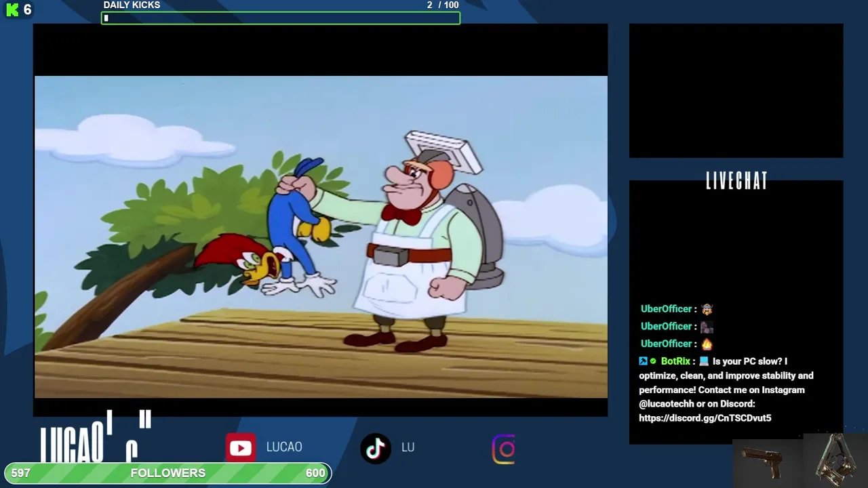Click the green Kick logo icon
The width and height of the screenshot is (868, 488).
coord(12,9)
